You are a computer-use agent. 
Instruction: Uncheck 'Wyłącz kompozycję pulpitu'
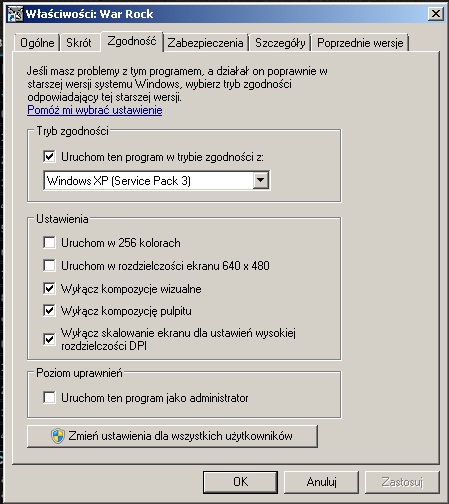49,311
